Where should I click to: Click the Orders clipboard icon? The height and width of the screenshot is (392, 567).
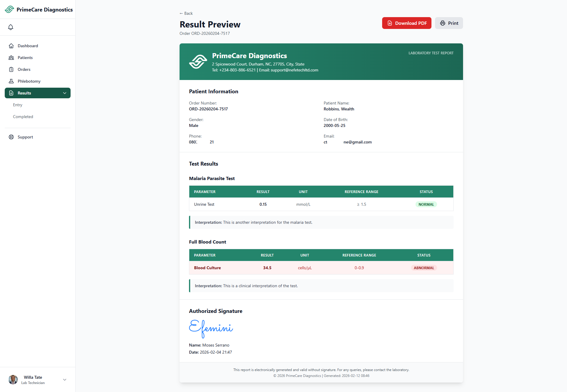11,69
